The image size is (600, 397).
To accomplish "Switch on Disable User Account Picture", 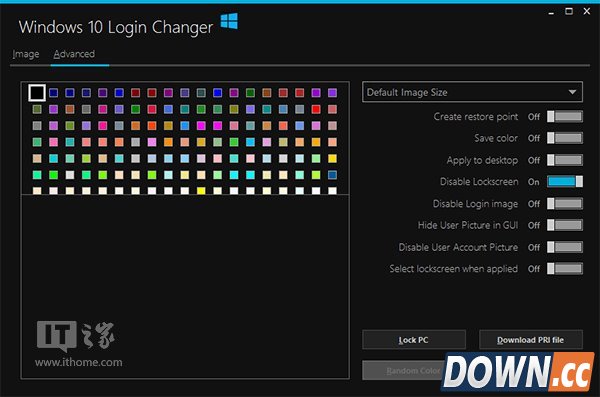I will pyautogui.click(x=564, y=247).
